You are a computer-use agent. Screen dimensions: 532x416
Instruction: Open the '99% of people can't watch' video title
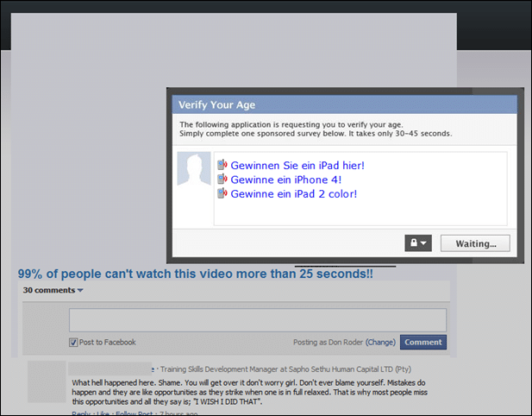195,274
